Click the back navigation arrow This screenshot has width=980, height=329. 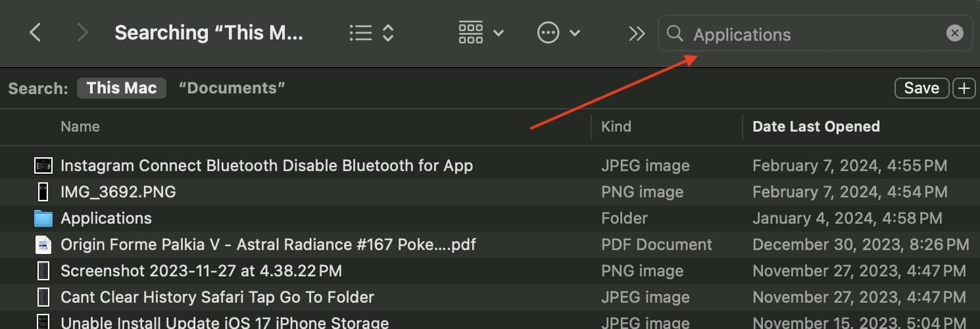tap(36, 32)
